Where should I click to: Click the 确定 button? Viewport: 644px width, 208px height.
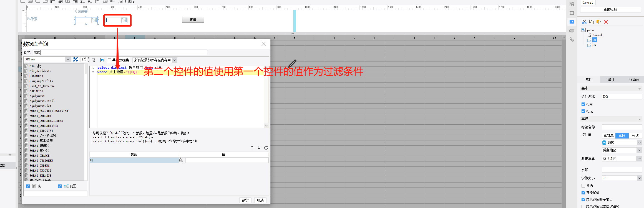245,200
